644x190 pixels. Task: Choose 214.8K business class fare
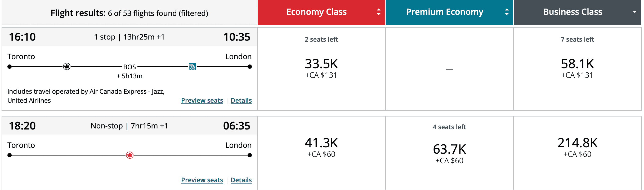pos(577,143)
